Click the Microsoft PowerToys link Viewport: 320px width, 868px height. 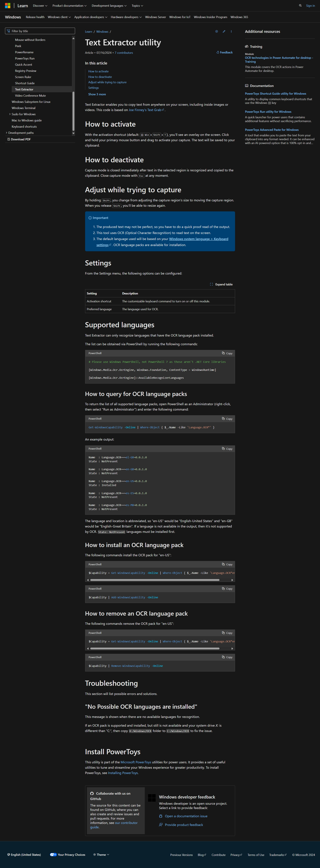136,762
